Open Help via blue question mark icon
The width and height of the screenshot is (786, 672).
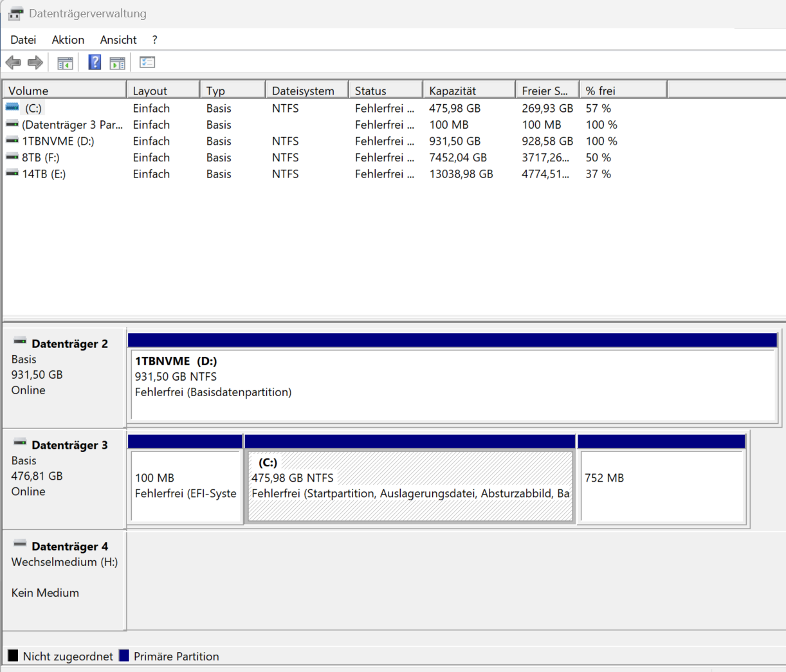95,62
